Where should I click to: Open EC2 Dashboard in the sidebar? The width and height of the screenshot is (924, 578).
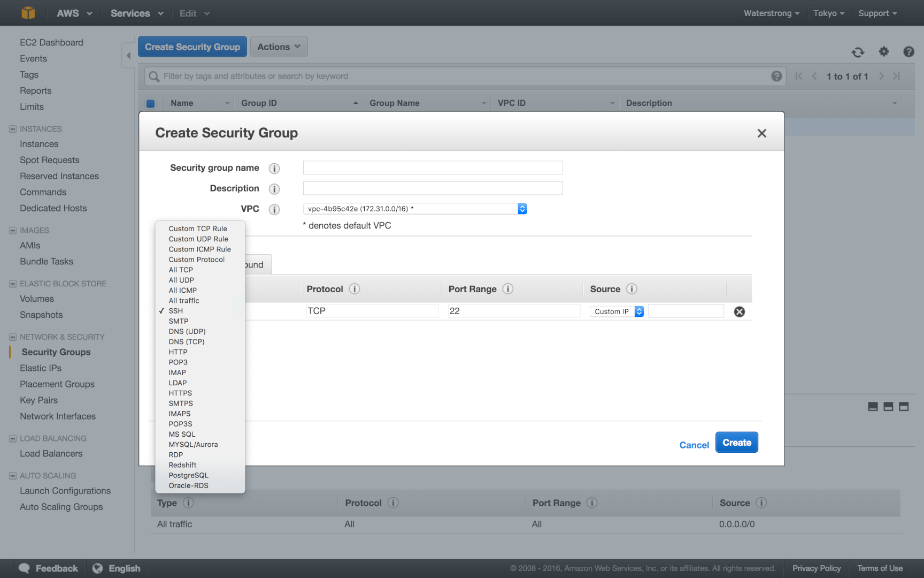tap(51, 42)
